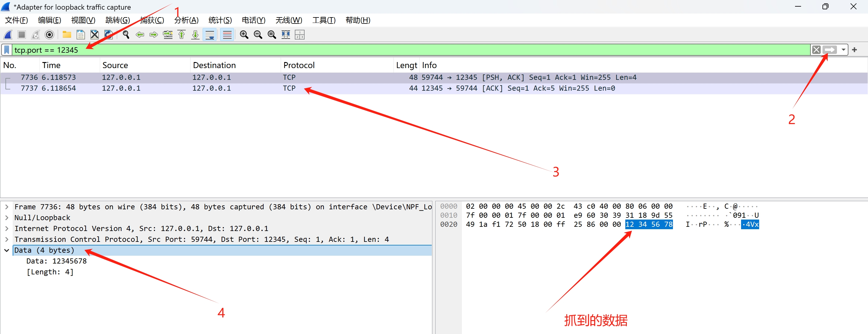The image size is (868, 334).
Task: Click the find packet magnifier icon
Action: click(126, 35)
